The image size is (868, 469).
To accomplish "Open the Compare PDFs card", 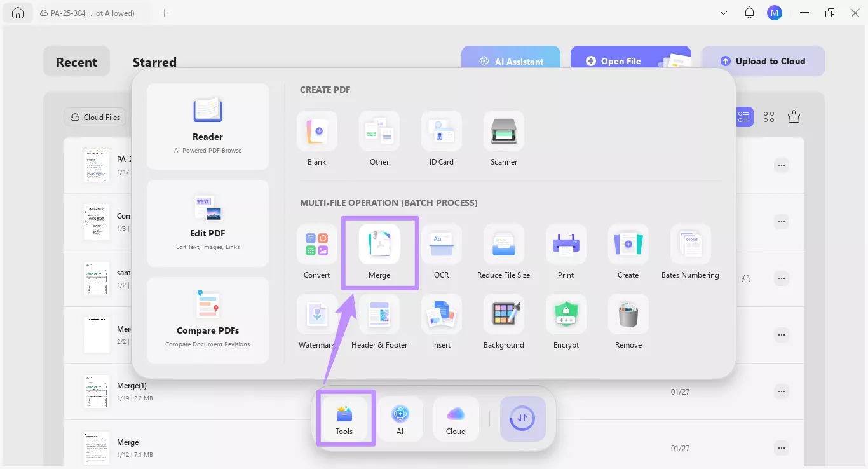I will (x=207, y=320).
